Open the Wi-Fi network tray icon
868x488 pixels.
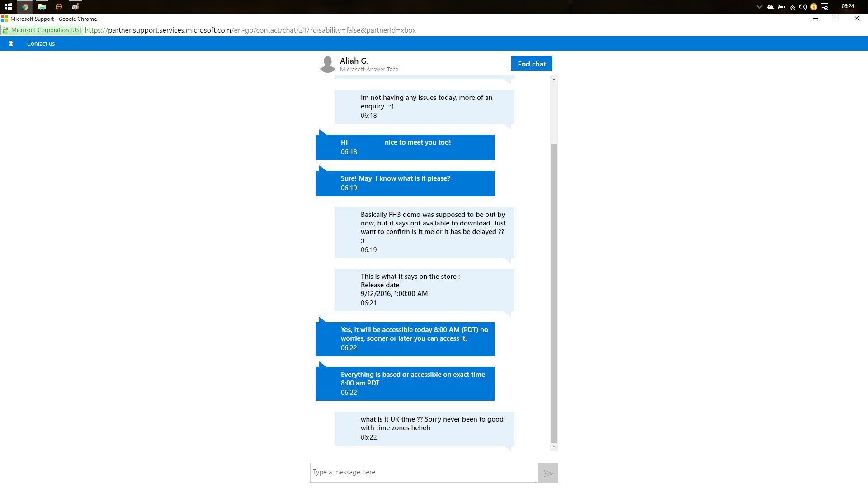[792, 7]
